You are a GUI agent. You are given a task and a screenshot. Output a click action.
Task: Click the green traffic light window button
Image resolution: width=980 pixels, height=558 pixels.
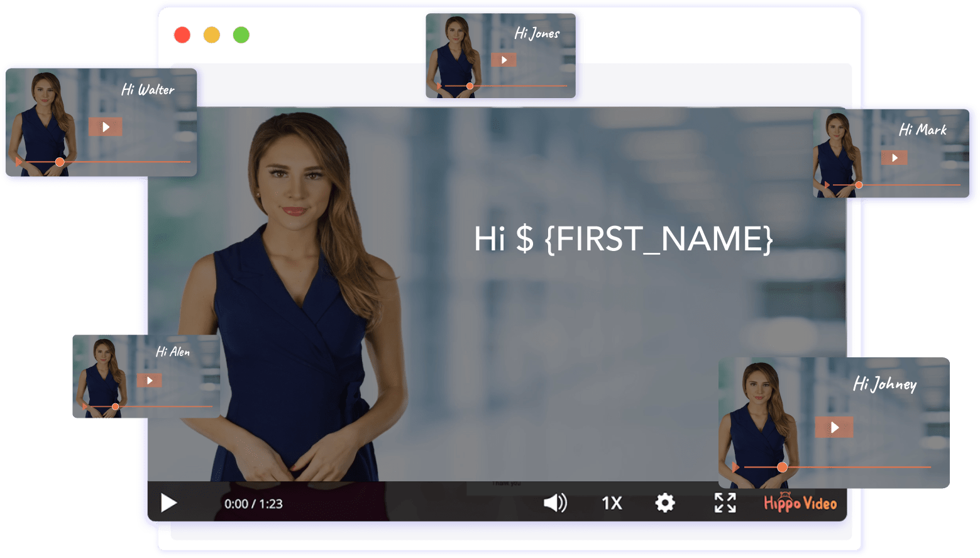coord(241,35)
